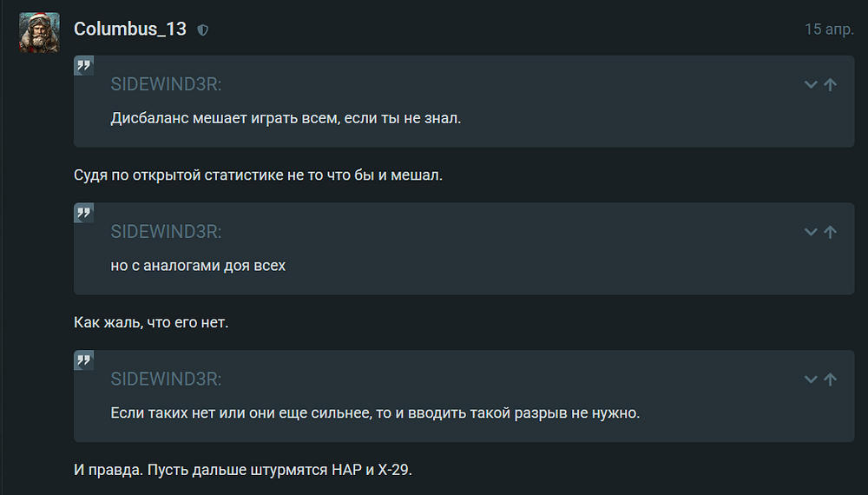Go to original post arrow in "Если таких нет" quote
This screenshot has width=868, height=495.
pos(830,379)
